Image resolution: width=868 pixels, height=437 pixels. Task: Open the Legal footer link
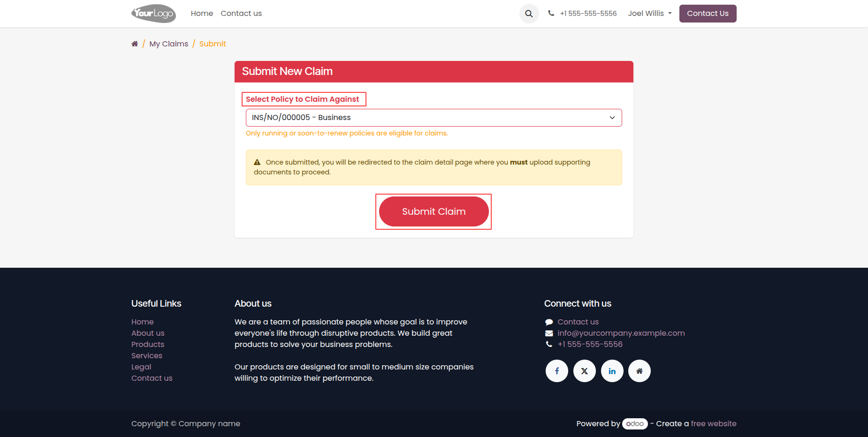tap(141, 367)
